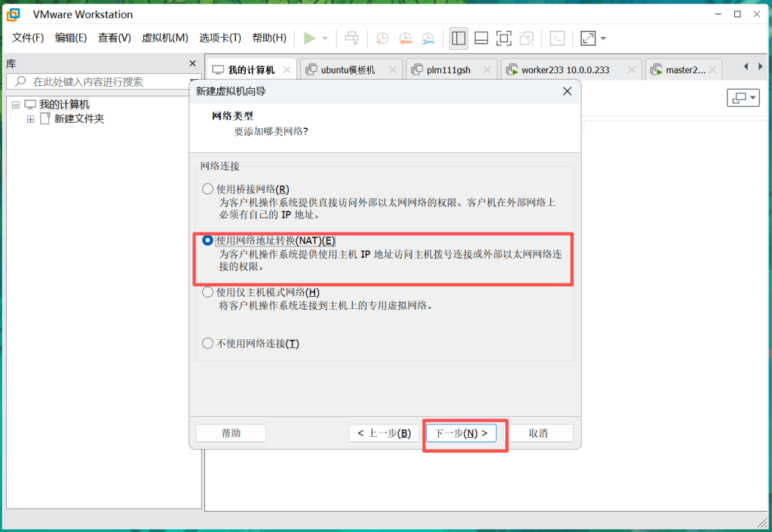The image size is (772, 532).
Task: Click the green power-on play icon
Action: [309, 38]
